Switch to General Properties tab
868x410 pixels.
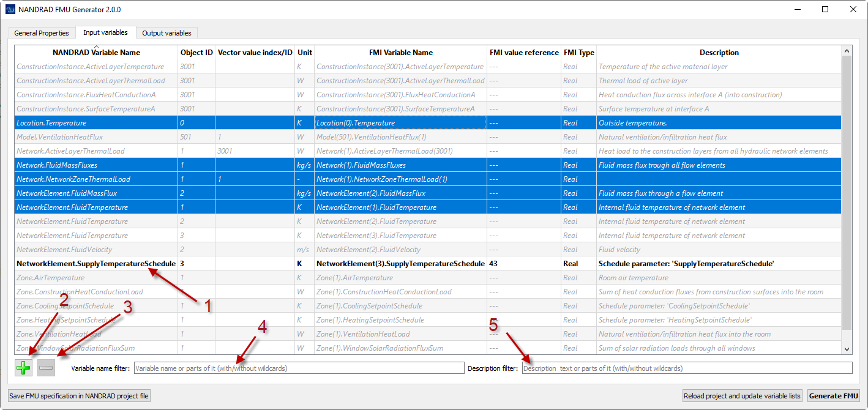coord(42,33)
